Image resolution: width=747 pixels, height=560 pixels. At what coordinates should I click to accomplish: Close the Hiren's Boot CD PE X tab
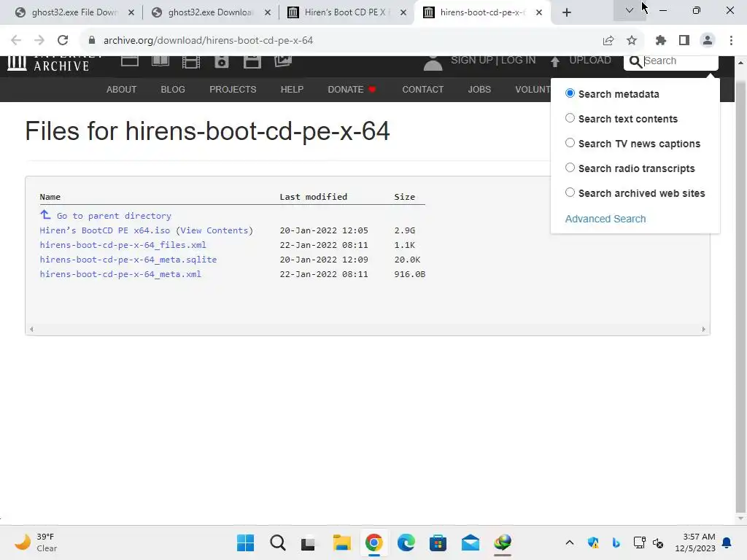tap(403, 12)
